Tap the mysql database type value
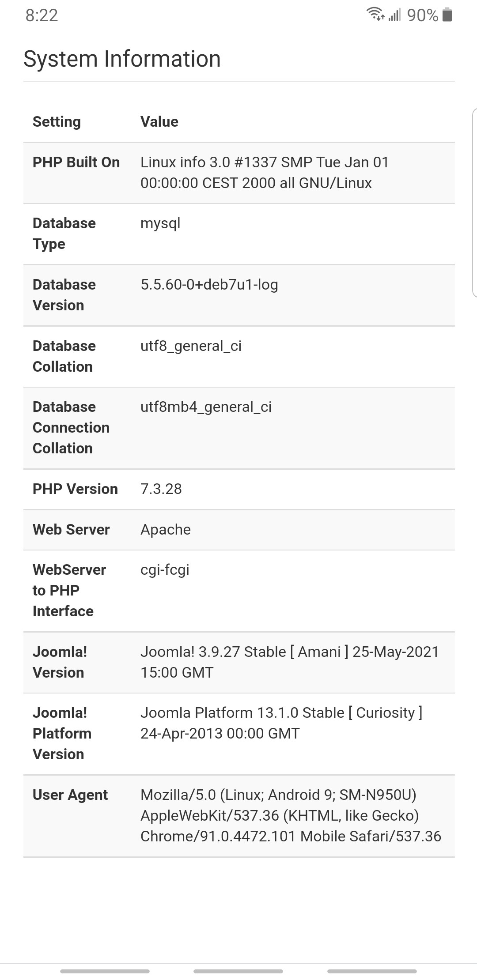This screenshot has width=477, height=980. click(160, 223)
